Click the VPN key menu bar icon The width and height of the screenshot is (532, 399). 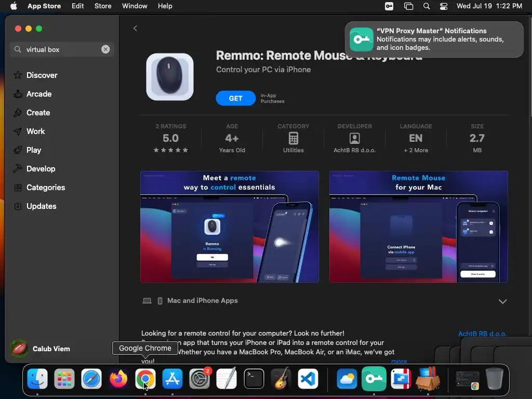[389, 6]
